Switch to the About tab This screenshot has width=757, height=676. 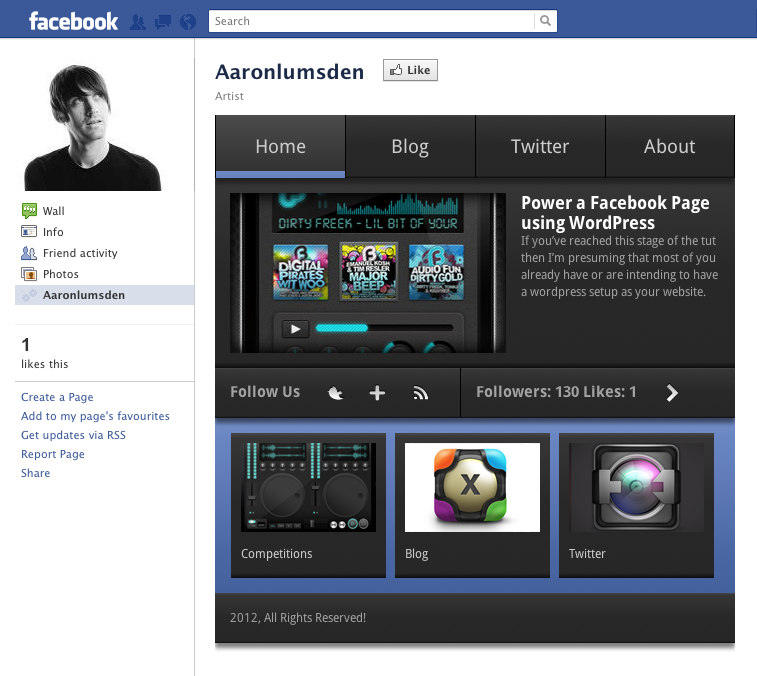click(670, 146)
